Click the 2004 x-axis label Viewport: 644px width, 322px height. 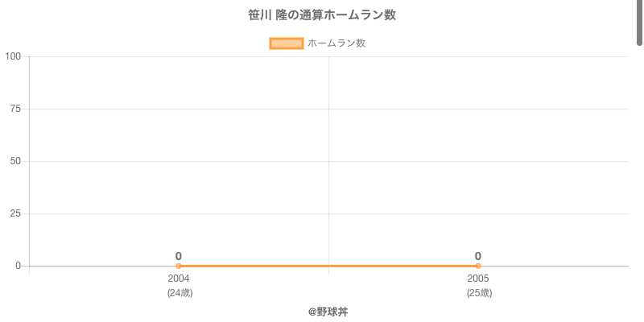coord(179,279)
